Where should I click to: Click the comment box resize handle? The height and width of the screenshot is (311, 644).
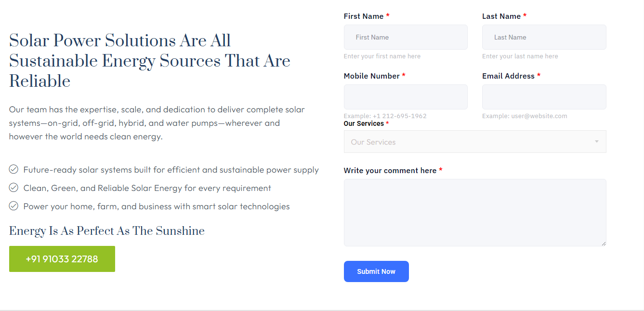pos(604,243)
